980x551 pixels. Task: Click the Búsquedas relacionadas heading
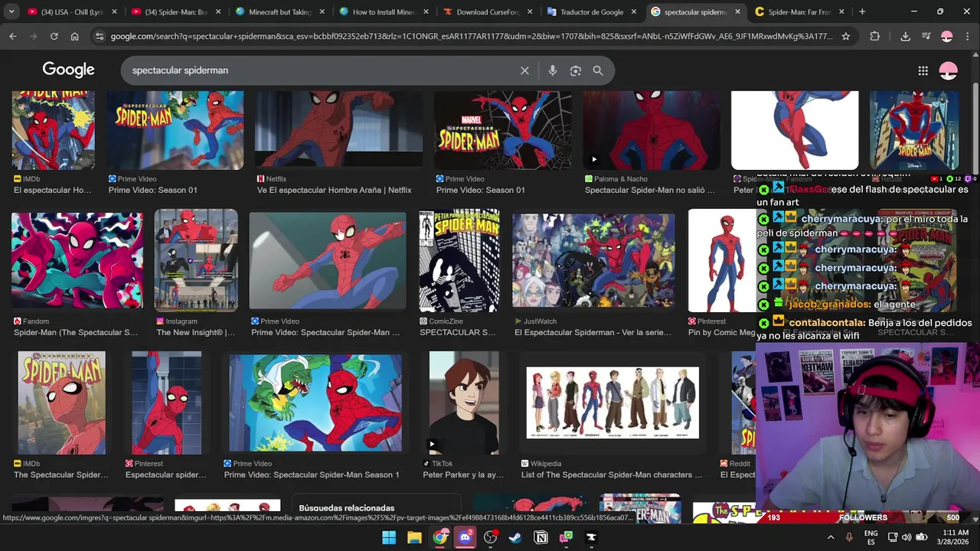(347, 508)
